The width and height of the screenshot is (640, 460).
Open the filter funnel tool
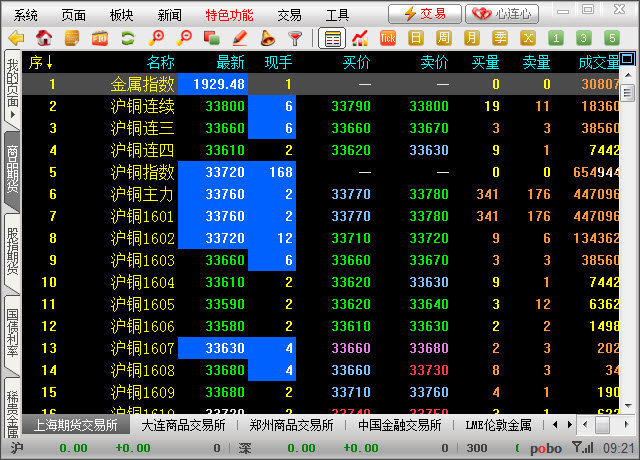click(x=295, y=39)
